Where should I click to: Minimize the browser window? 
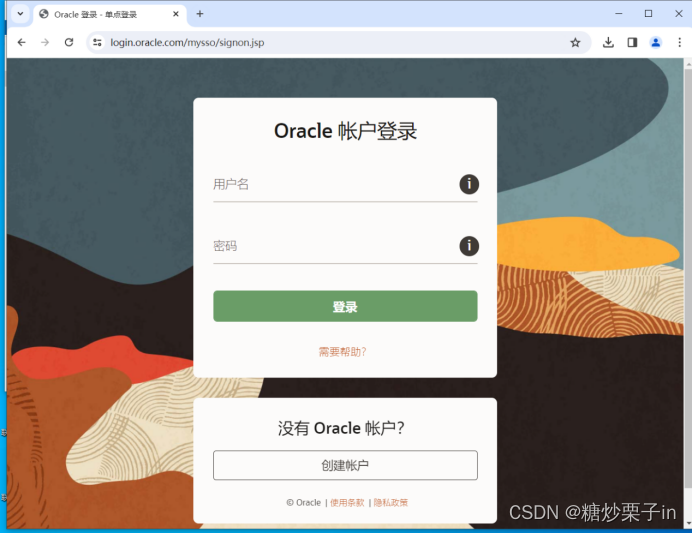[x=619, y=14]
